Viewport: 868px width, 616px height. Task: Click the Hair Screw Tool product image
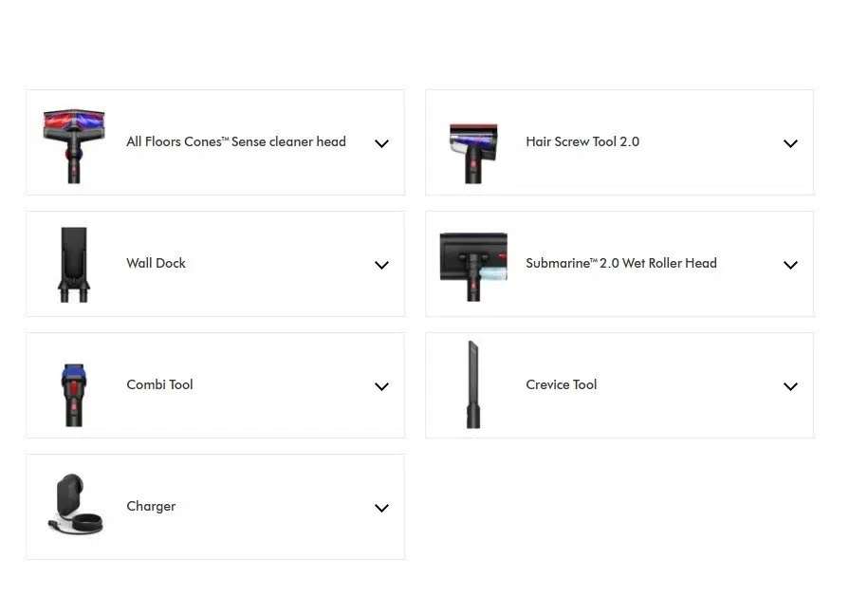pyautogui.click(x=473, y=153)
